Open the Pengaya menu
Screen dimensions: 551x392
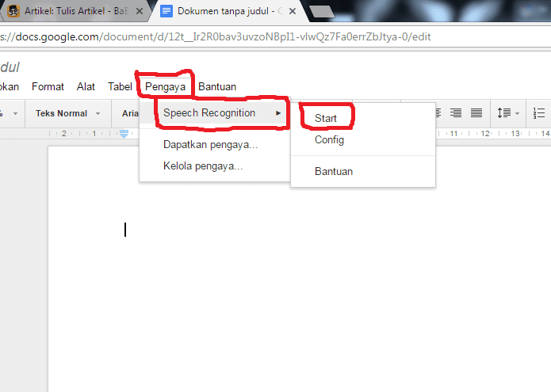[x=165, y=86]
